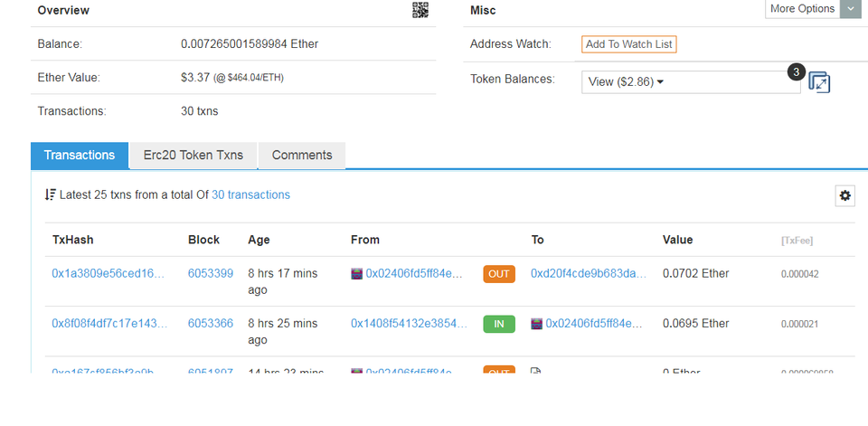
Task: Select the $3.37 ether value text
Action: 195,78
